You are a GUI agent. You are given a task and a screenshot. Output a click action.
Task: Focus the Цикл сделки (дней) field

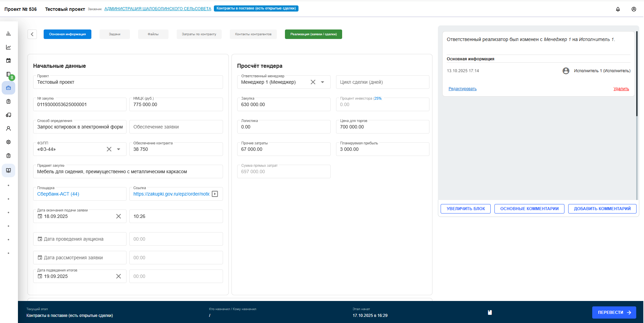pos(382,82)
